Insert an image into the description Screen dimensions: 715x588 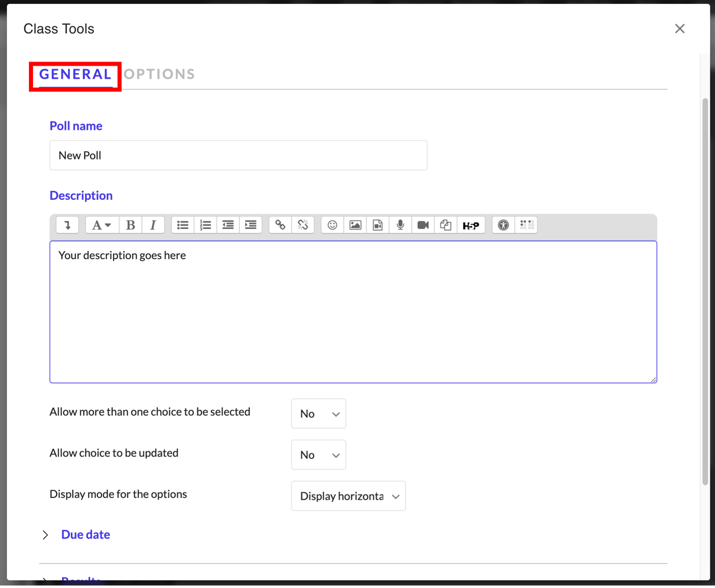click(x=355, y=225)
